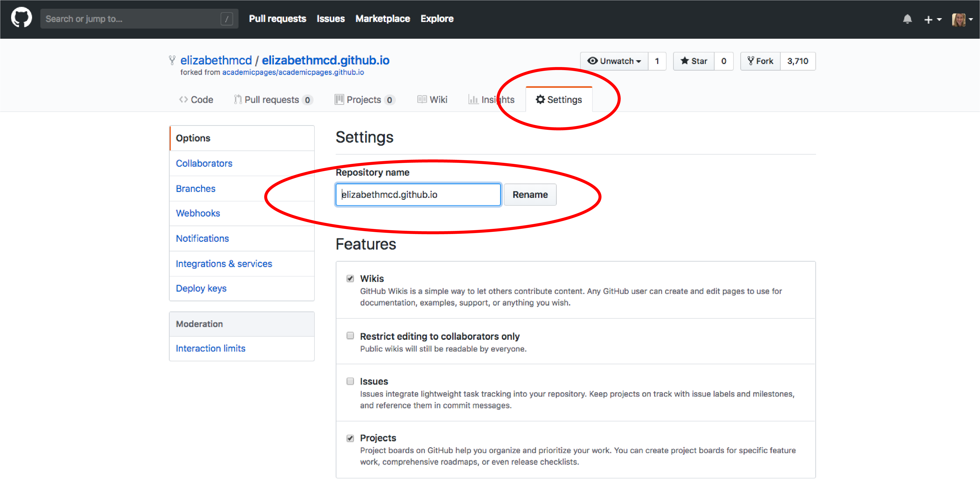Open Pull requests in top navigation
Screen dimensions: 980x502
coord(277,19)
